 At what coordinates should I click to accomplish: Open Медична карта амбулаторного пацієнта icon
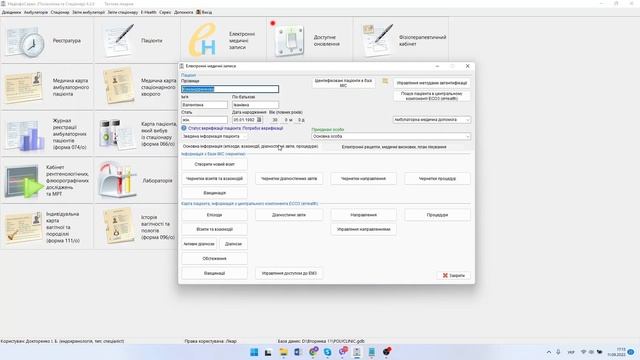click(24, 87)
